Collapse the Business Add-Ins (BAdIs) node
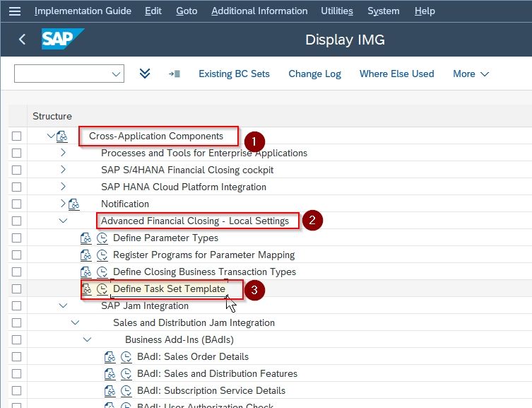Image resolution: width=532 pixels, height=408 pixels. [87, 340]
